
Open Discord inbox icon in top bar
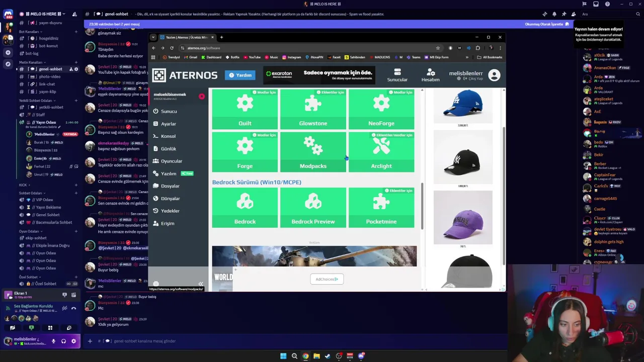click(x=596, y=4)
